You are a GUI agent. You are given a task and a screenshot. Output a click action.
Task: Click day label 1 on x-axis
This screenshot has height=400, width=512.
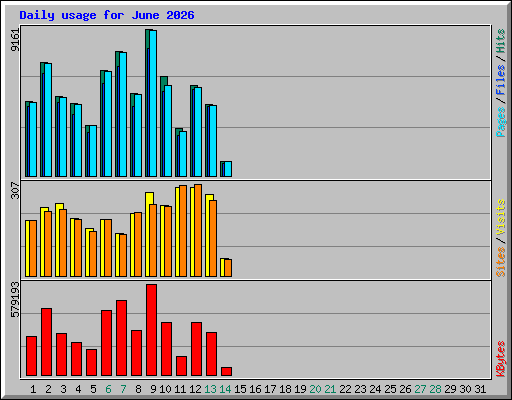click(x=33, y=389)
